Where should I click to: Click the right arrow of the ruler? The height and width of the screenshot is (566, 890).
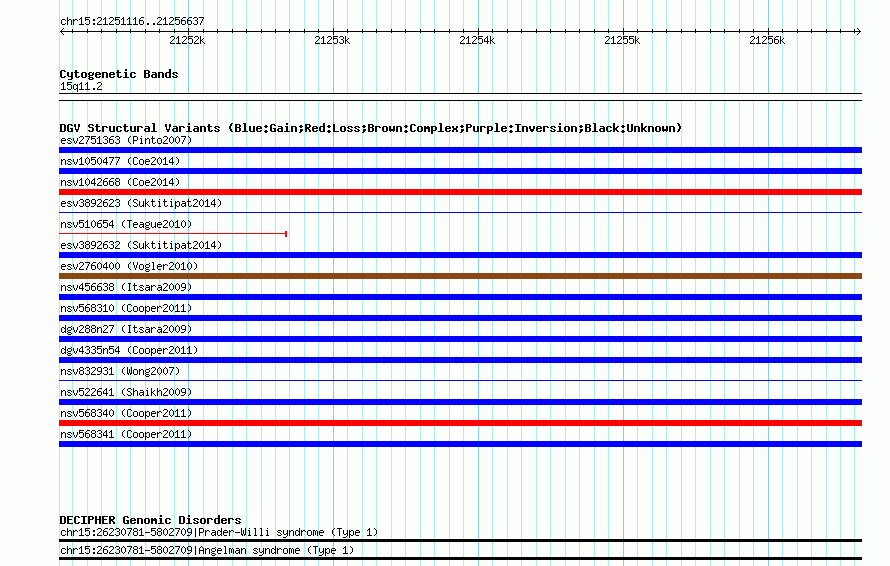858,32
